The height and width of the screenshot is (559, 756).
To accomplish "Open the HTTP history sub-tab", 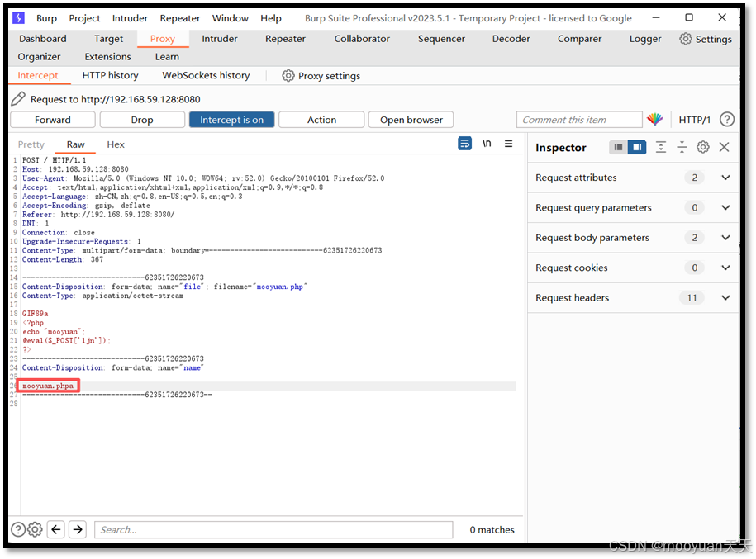I will 110,75.
